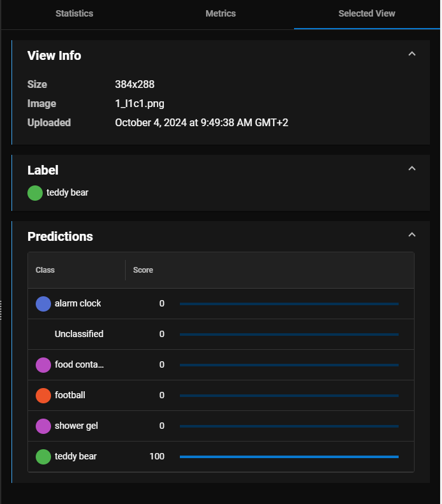This screenshot has height=504, width=442.
Task: Click the green teddy bear label dot
Action: pyautogui.click(x=35, y=192)
